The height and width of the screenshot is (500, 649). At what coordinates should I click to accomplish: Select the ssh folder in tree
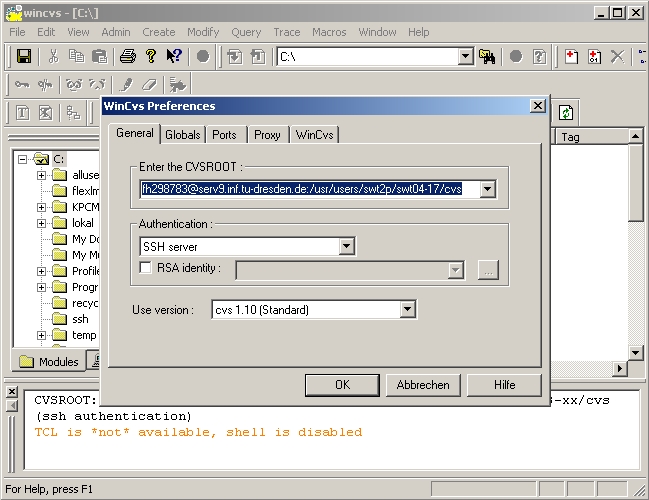(80, 319)
